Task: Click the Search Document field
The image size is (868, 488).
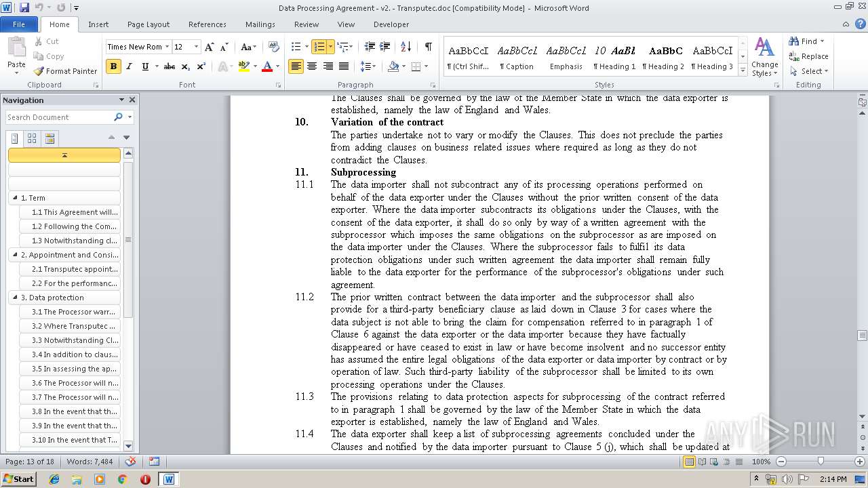Action: coord(60,117)
